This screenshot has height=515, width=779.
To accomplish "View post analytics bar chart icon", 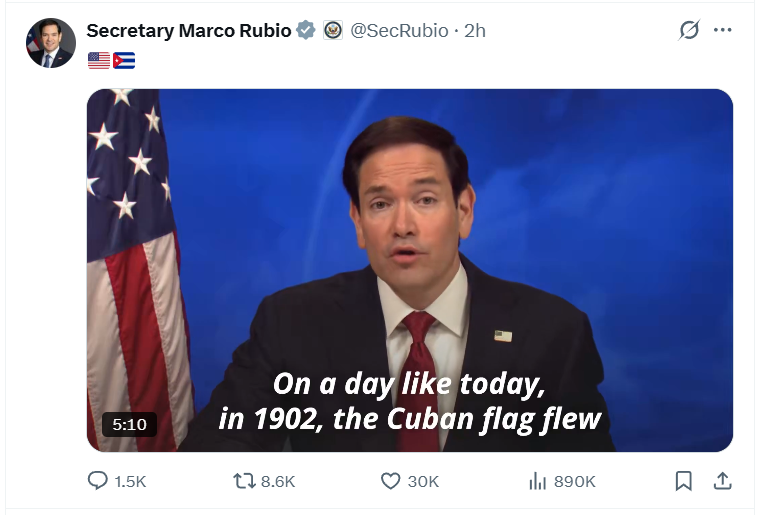I will pyautogui.click(x=538, y=481).
